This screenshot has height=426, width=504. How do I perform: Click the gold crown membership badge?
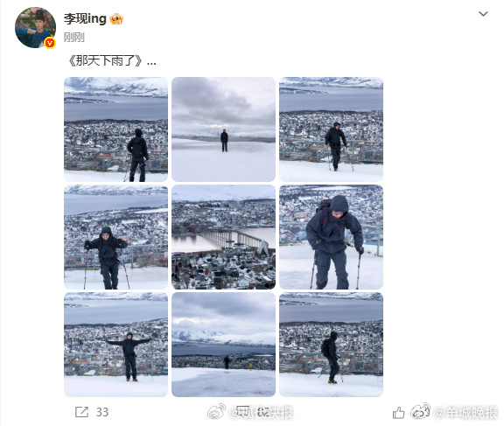[116, 19]
